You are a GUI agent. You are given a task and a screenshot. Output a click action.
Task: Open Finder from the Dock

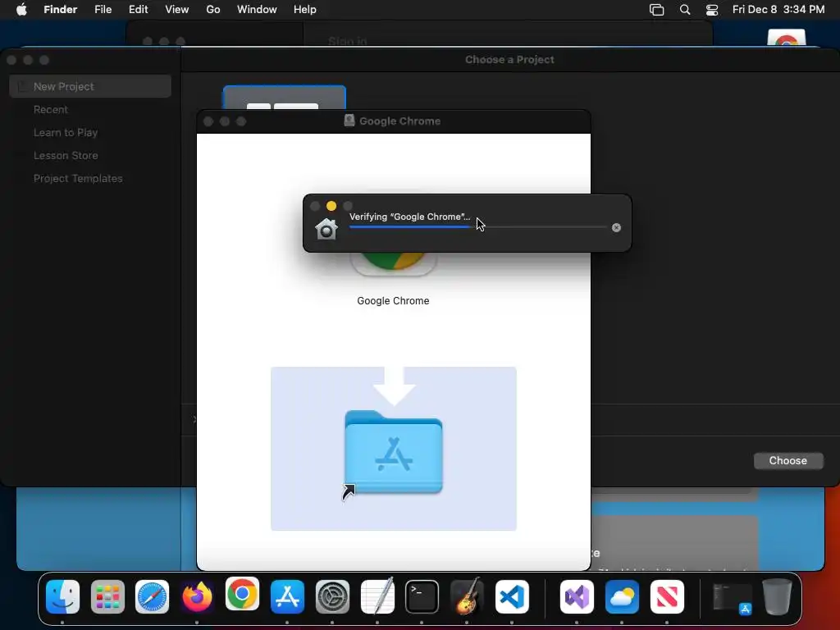(x=62, y=596)
